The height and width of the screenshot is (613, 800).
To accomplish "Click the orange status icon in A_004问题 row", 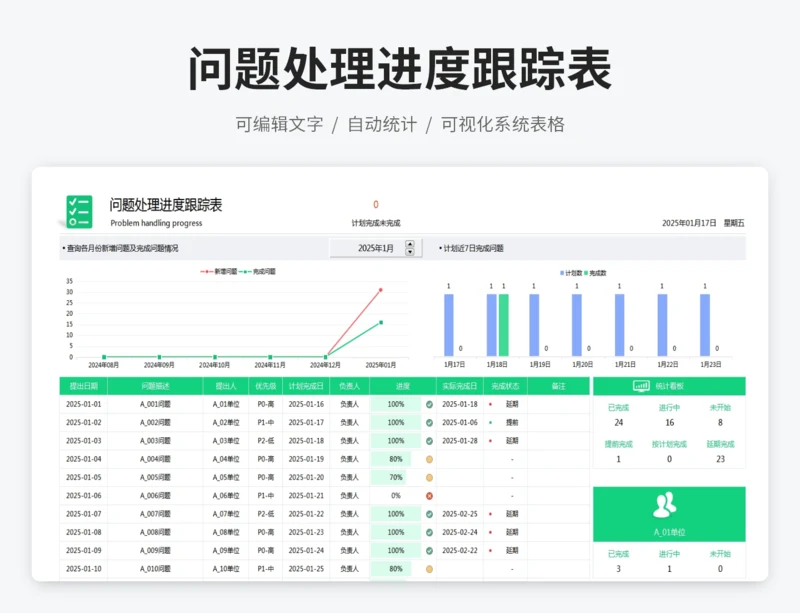I will pos(430,459).
